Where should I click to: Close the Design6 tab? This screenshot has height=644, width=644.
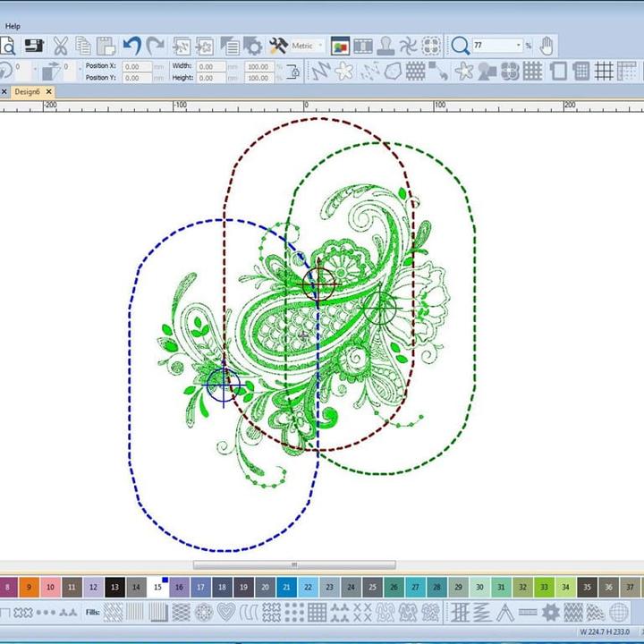(48, 91)
